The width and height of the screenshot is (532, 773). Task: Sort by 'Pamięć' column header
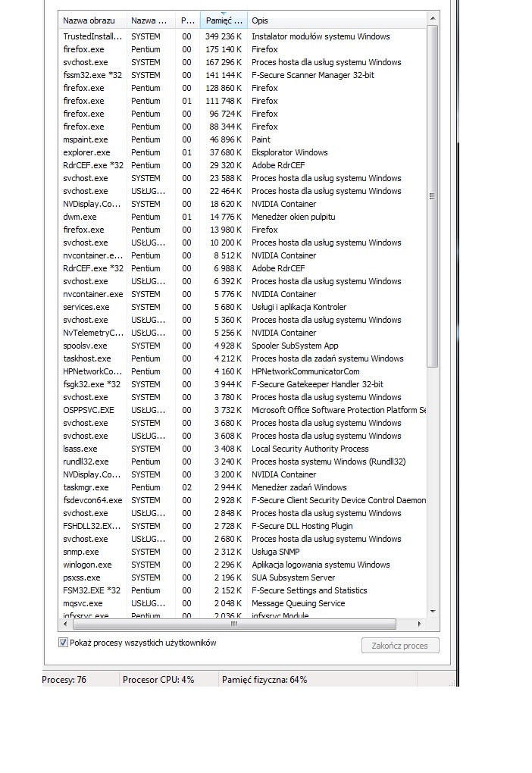(224, 20)
